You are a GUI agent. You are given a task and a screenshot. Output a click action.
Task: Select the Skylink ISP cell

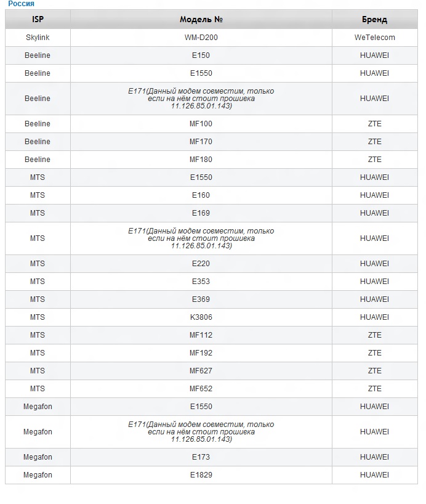click(x=38, y=38)
